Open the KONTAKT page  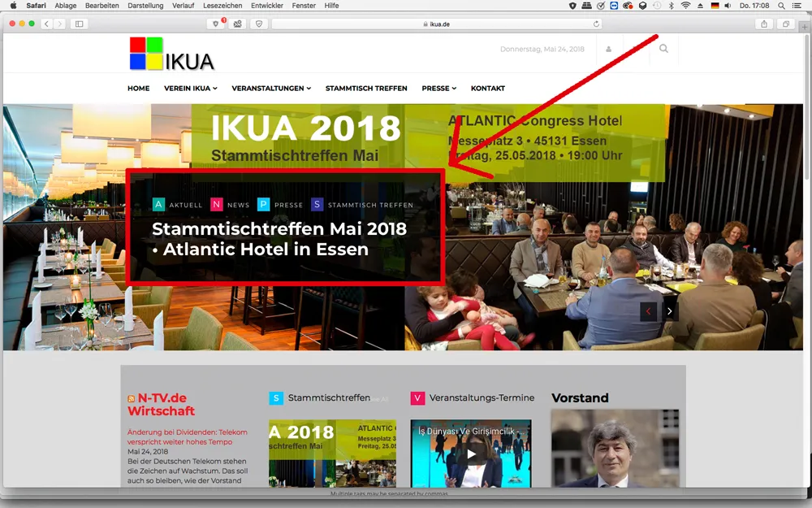(x=488, y=88)
